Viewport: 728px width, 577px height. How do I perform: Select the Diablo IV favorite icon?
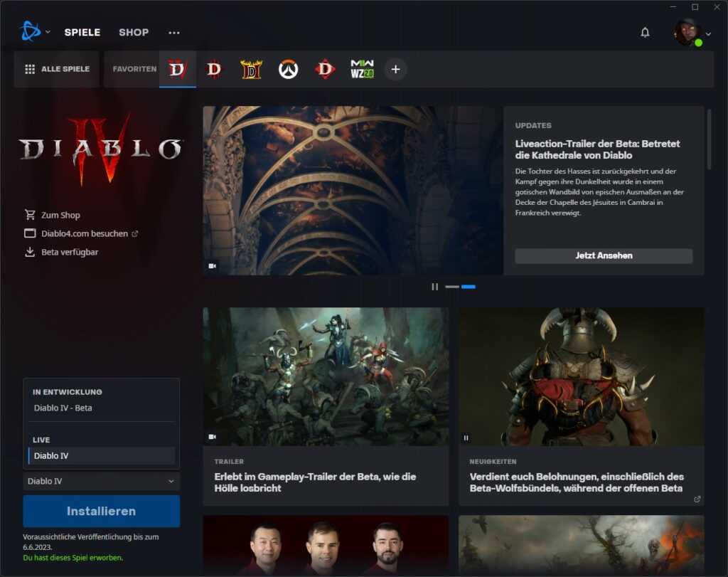(177, 69)
